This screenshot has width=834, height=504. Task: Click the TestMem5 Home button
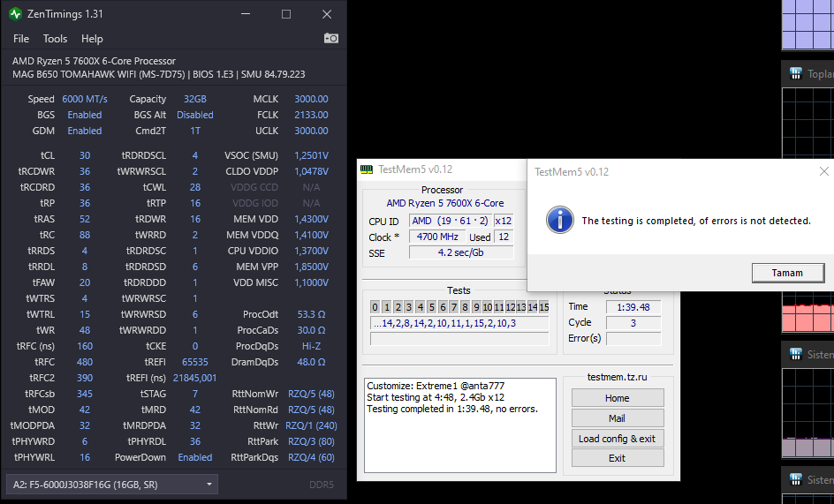click(618, 398)
